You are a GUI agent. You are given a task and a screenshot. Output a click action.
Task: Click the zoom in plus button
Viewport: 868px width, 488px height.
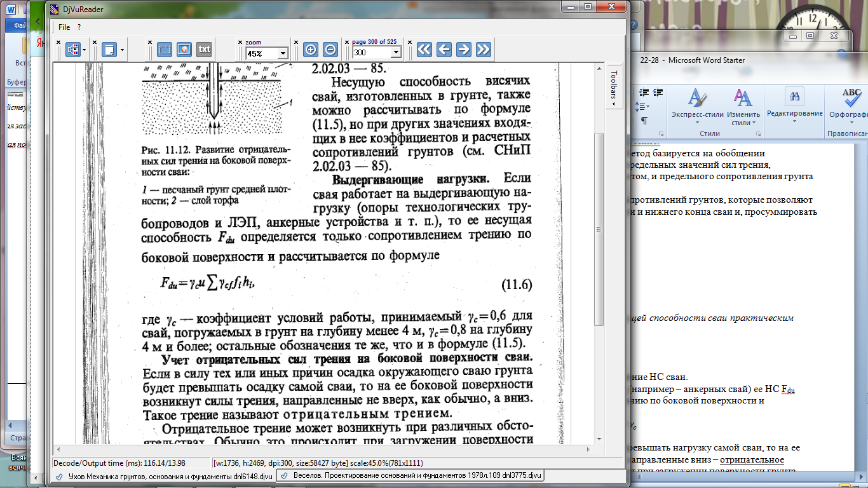coord(311,50)
